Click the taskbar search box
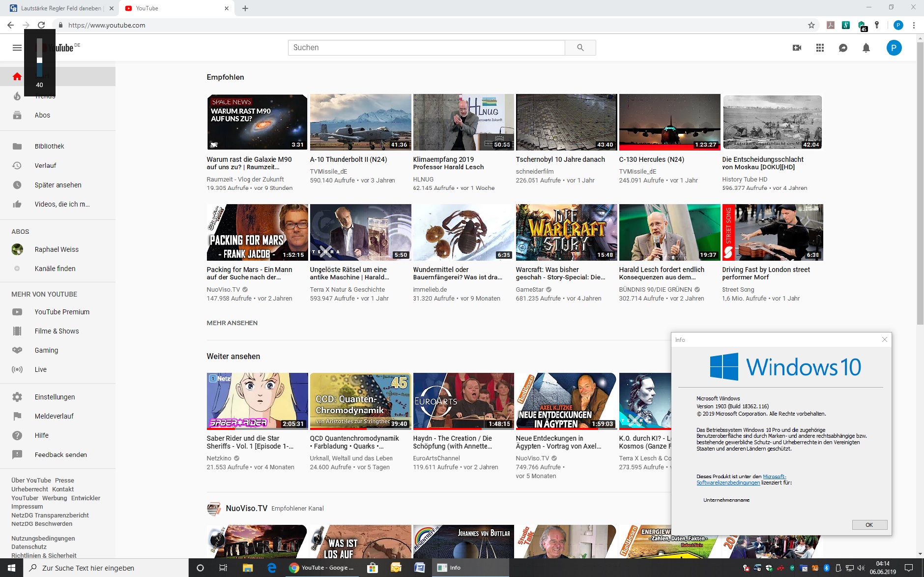 click(x=106, y=568)
